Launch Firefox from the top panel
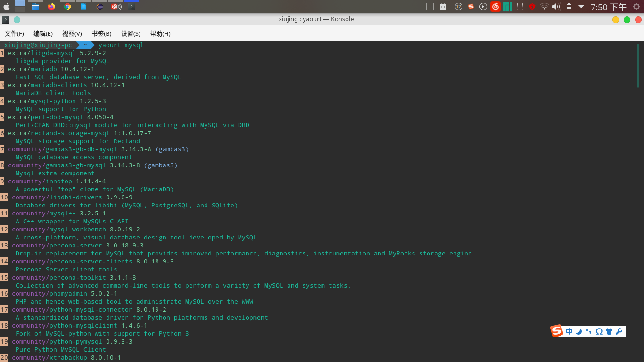This screenshot has height=362, width=644. click(x=51, y=7)
